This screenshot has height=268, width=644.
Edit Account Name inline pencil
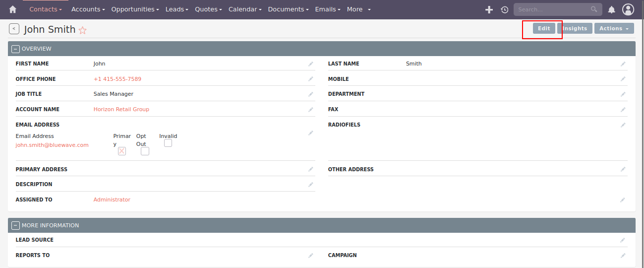(311, 109)
